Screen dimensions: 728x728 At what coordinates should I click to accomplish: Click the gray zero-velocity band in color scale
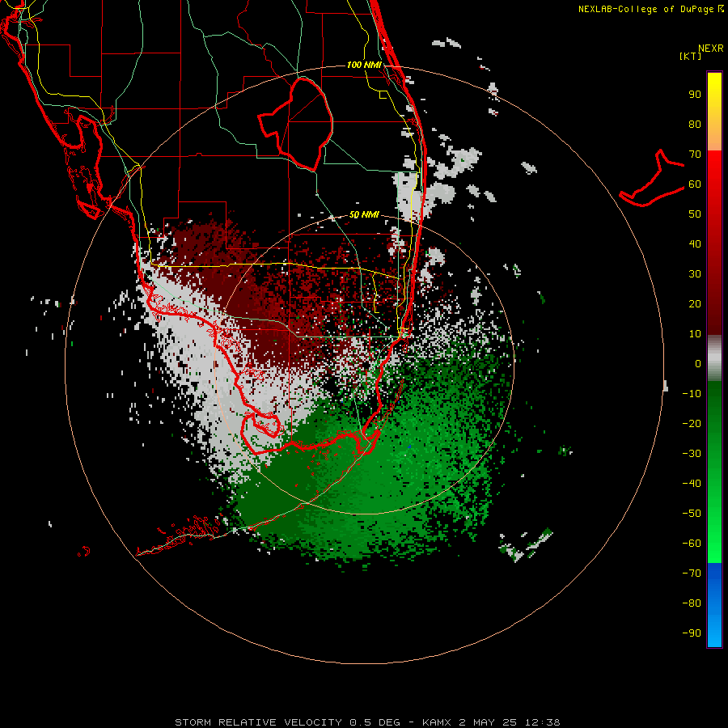[714, 358]
